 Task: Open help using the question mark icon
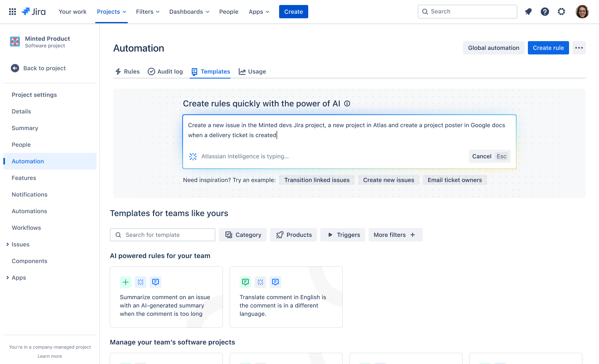pyautogui.click(x=545, y=11)
